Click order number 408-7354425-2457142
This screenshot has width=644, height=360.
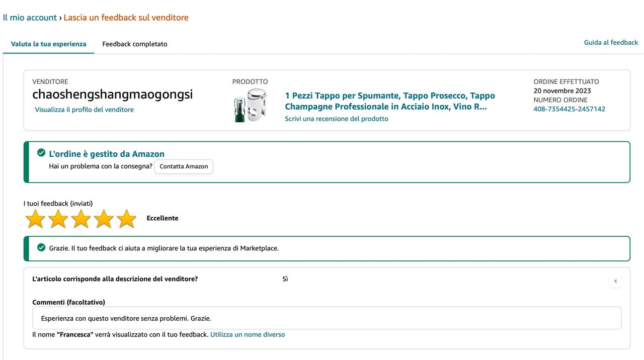(x=569, y=109)
